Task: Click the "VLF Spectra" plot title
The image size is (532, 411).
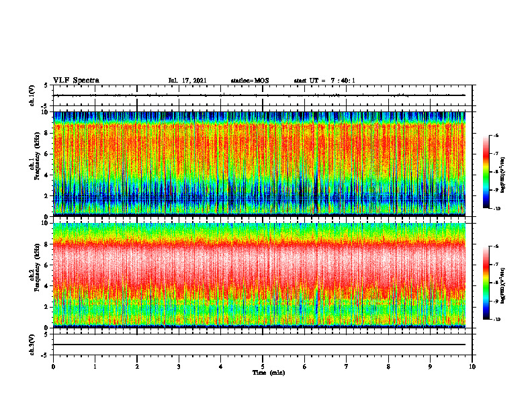Action: [76, 81]
